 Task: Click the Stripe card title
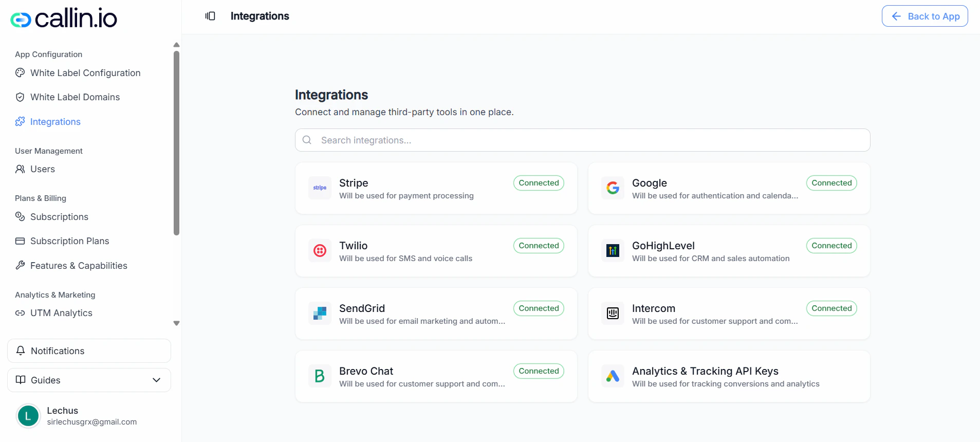click(354, 183)
